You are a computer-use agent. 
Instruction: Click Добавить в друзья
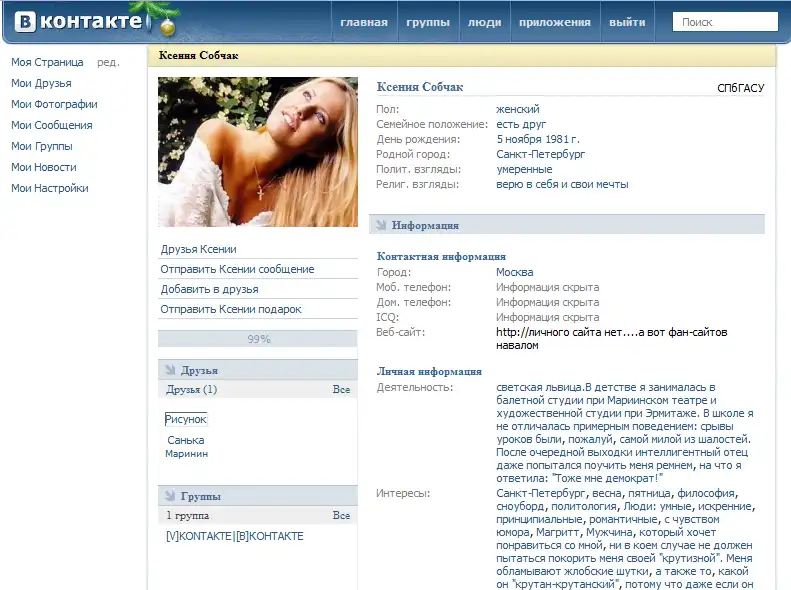click(209, 289)
